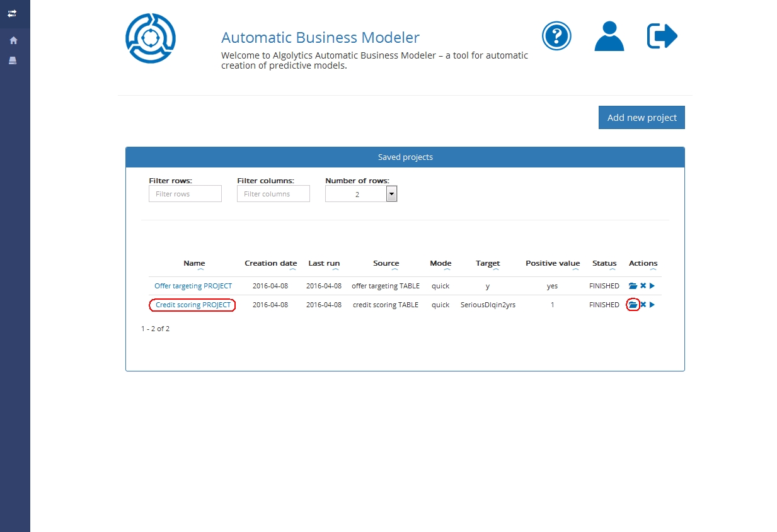777x532 pixels.
Task: Go to home via sidebar icon
Action: (13, 40)
